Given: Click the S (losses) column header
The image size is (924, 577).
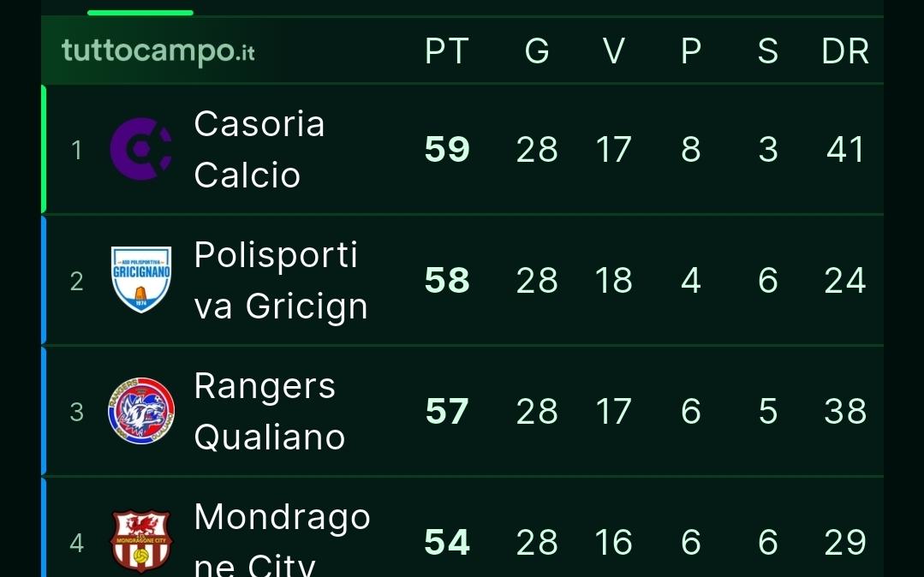Looking at the screenshot, I should [767, 51].
